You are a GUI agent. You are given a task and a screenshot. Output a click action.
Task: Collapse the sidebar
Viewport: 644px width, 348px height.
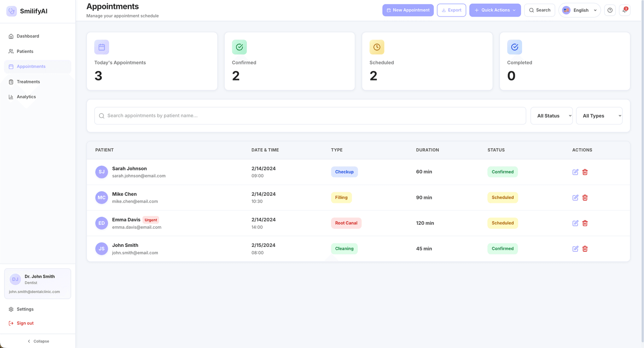tap(38, 341)
